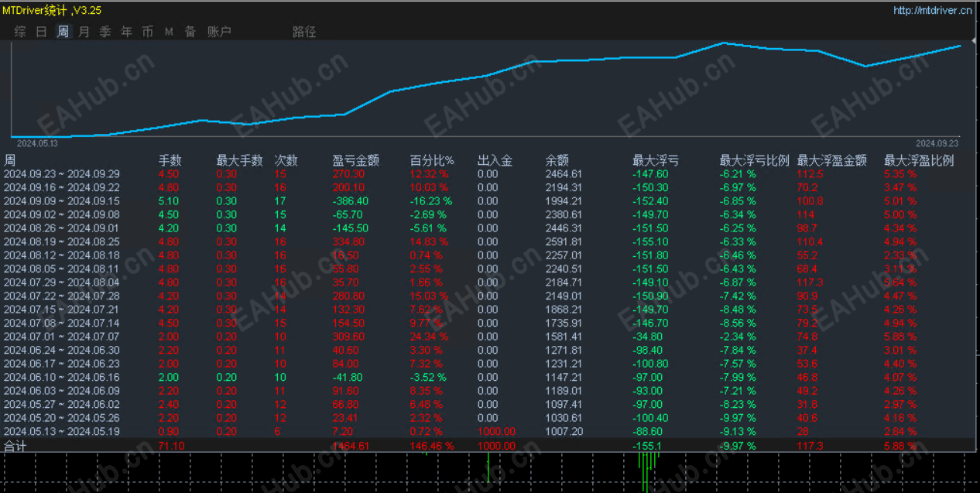Select the row 2024.07.22 ~ 2024.07.28
This screenshot has width=980, height=493.
coord(488,296)
